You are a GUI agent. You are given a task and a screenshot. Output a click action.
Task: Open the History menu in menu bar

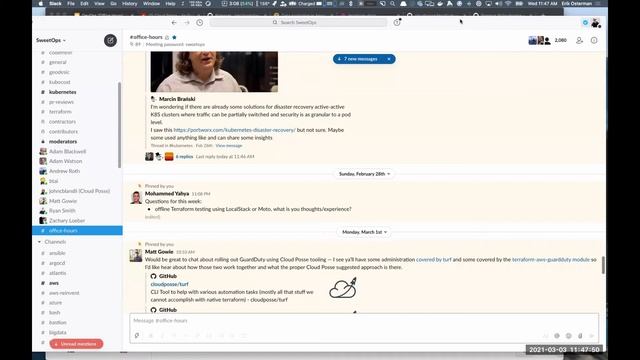pos(129,4)
